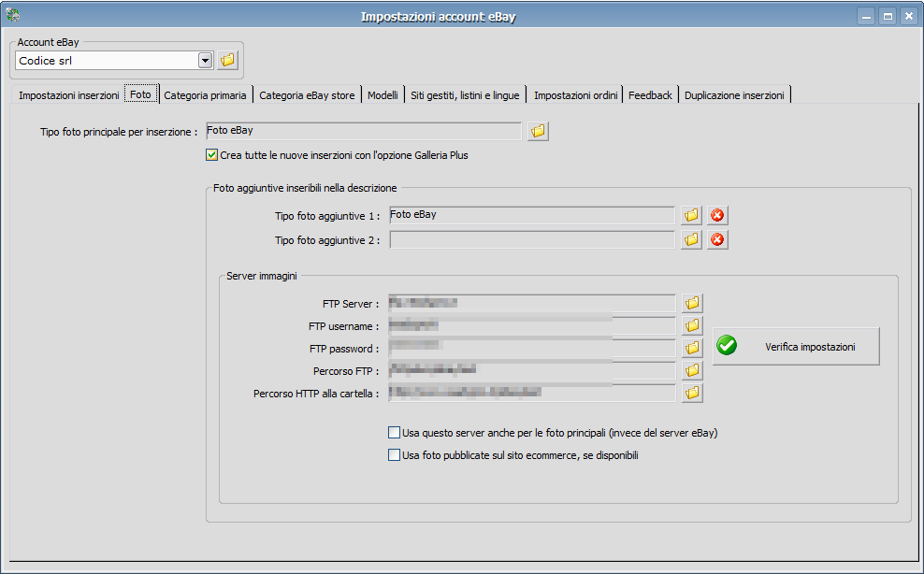
Task: Click the Verifica impostazioni button
Action: click(796, 347)
